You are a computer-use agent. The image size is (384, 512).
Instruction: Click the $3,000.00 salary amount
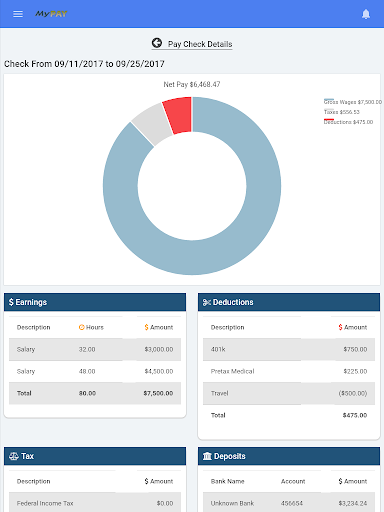pyautogui.click(x=159, y=349)
